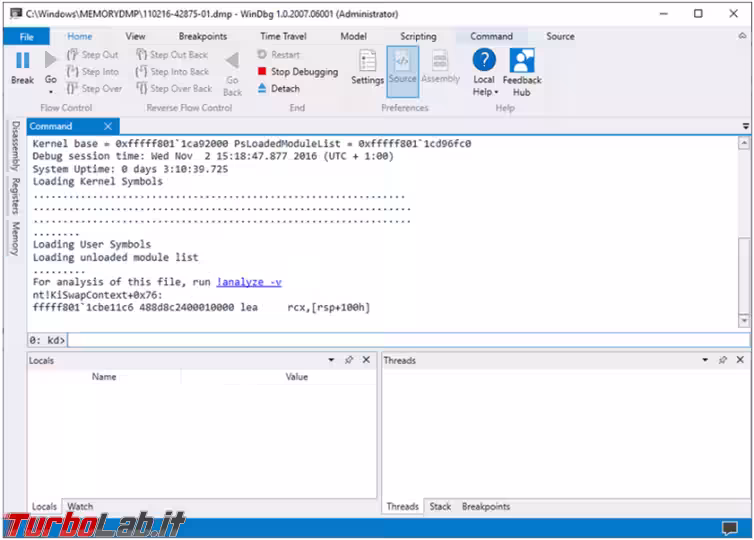
Task: Close the Locals panel
Action: (366, 360)
